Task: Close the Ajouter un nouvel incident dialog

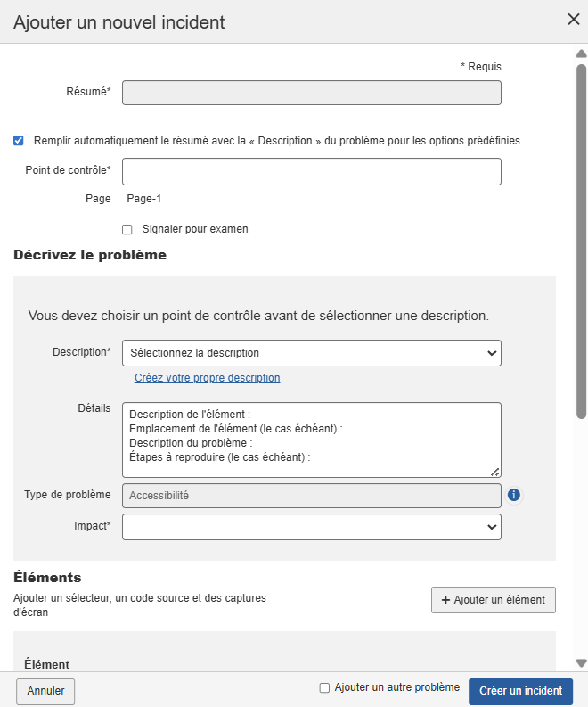Action: (574, 20)
